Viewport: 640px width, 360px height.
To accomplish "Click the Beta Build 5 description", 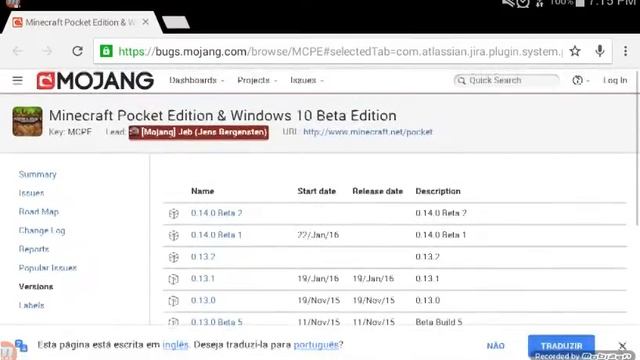I will pyautogui.click(x=439, y=322).
